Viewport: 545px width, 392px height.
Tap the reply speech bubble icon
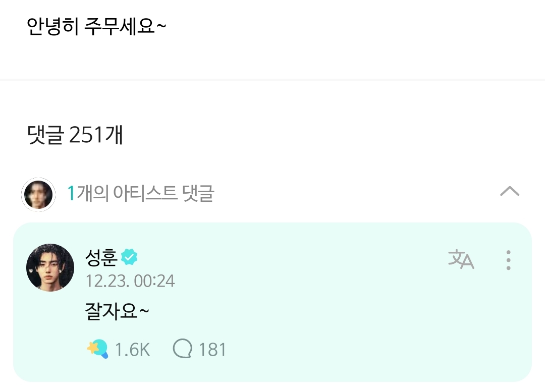click(x=182, y=349)
